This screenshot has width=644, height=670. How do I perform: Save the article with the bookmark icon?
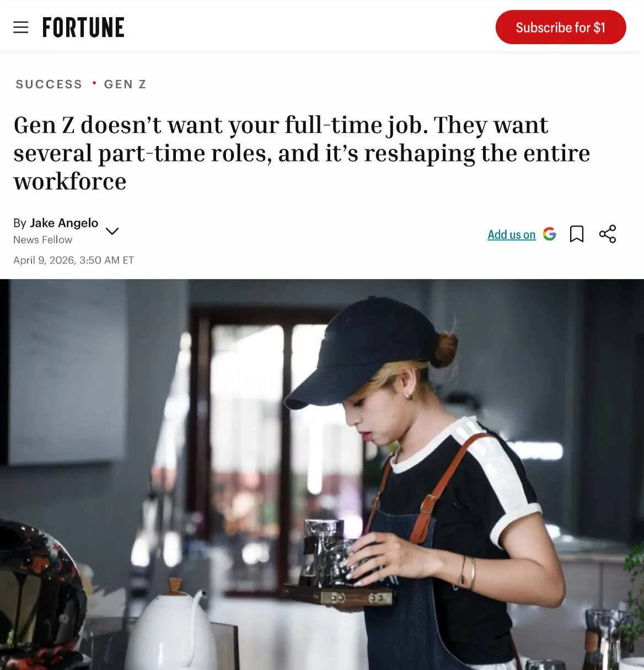(577, 234)
